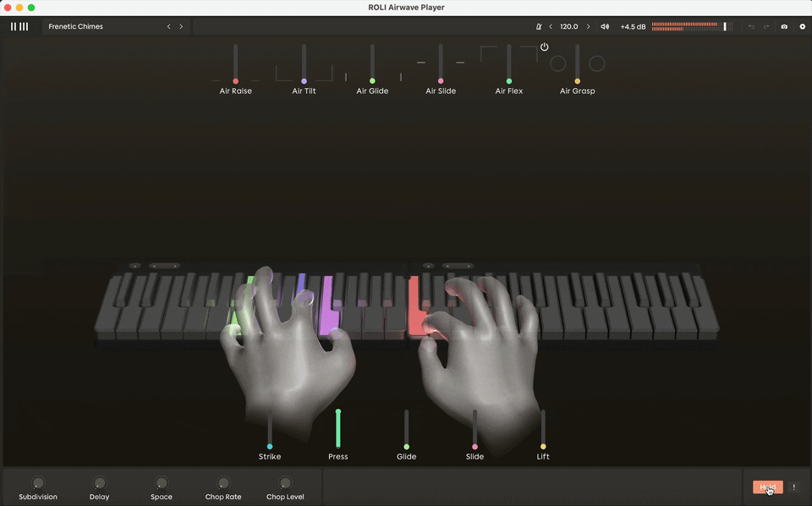Toggle the metronome icon
This screenshot has width=812, height=506.
click(539, 26)
